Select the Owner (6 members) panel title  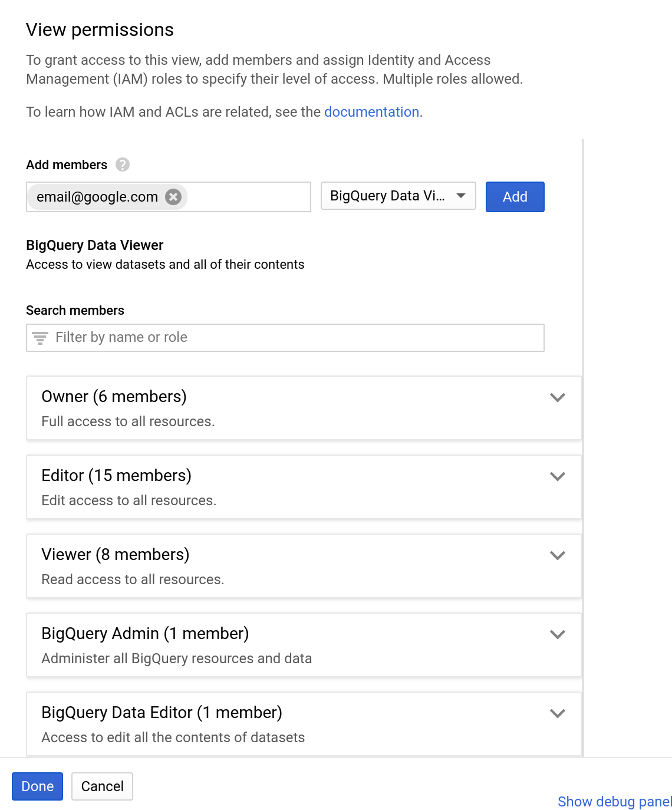[114, 397]
